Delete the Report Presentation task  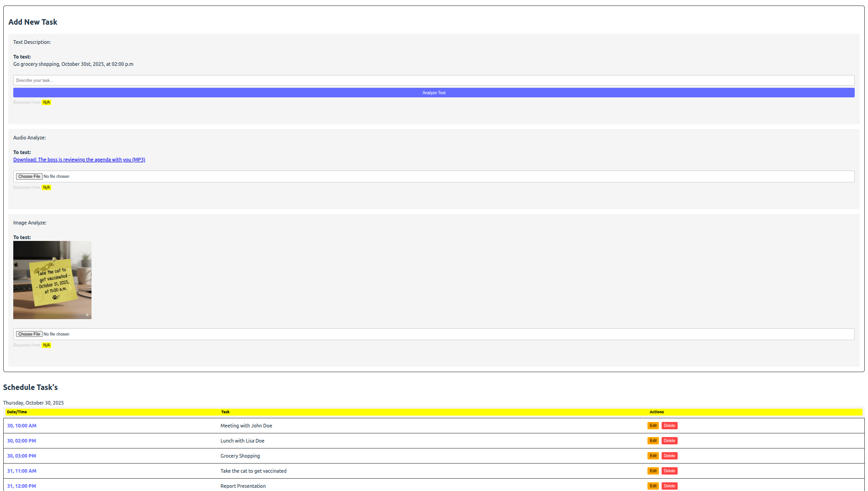(x=669, y=486)
